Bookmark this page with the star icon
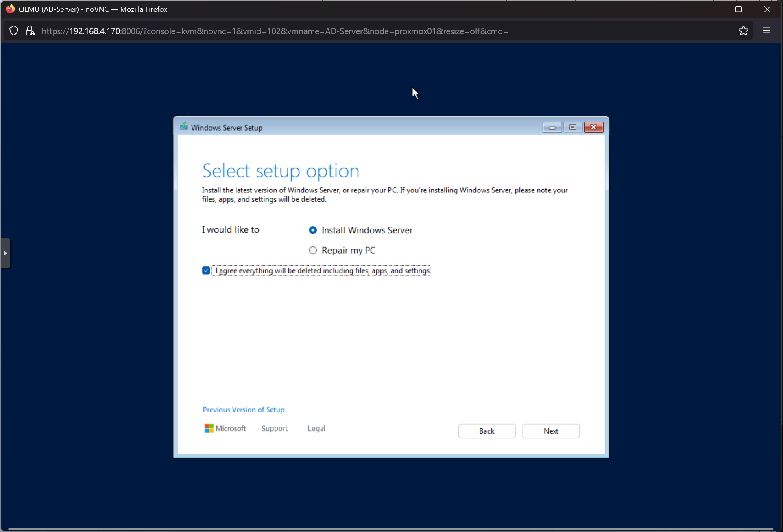Screen dimensions: 783x532 coord(743,31)
